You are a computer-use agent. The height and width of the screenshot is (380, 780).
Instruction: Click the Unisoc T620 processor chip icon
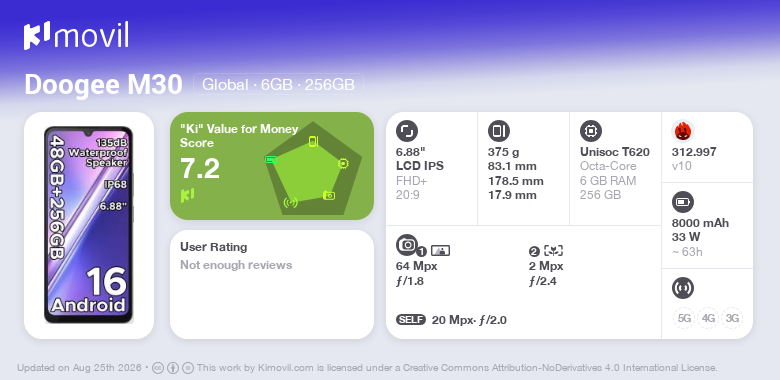[591, 131]
